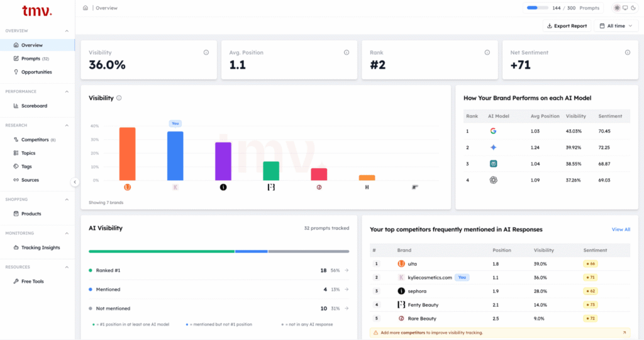Click the teal AI model icon in row 3
The height and width of the screenshot is (340, 644).
(x=493, y=164)
